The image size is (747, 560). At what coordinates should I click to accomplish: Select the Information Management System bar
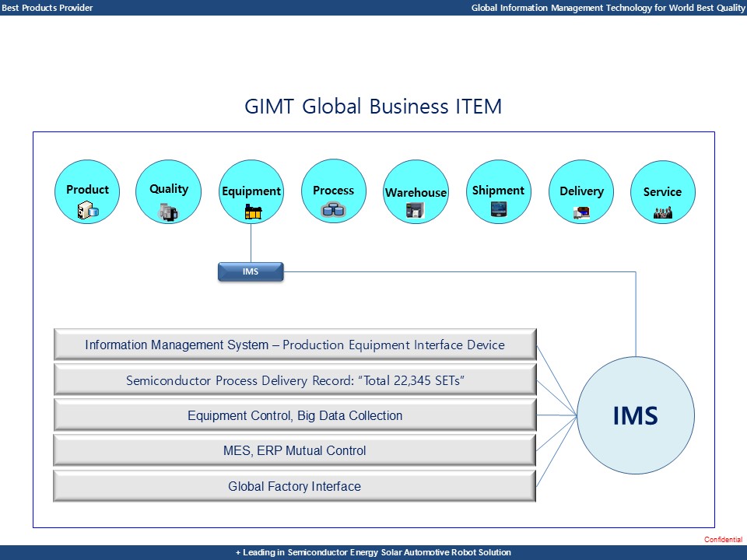[295, 345]
